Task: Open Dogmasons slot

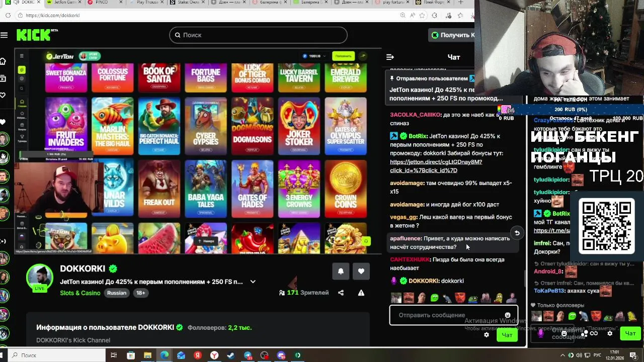Action: tap(253, 126)
